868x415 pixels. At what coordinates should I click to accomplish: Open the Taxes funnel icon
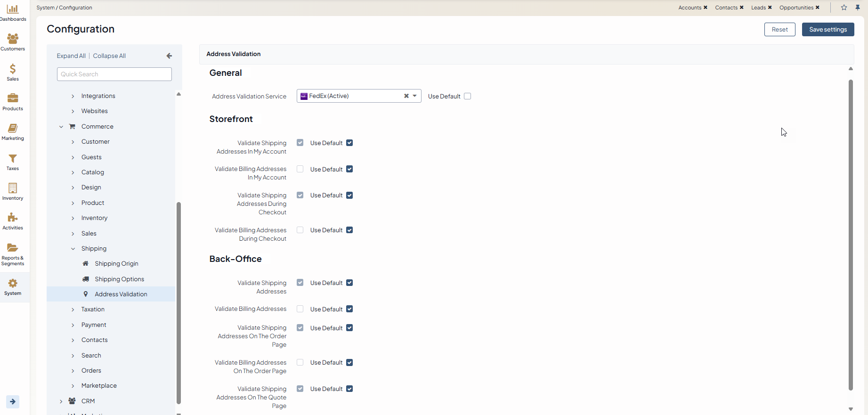[13, 159]
